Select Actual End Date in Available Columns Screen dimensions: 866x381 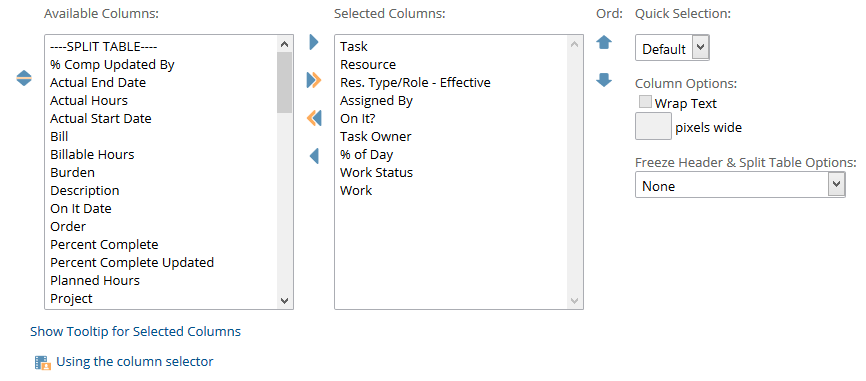[x=98, y=83]
